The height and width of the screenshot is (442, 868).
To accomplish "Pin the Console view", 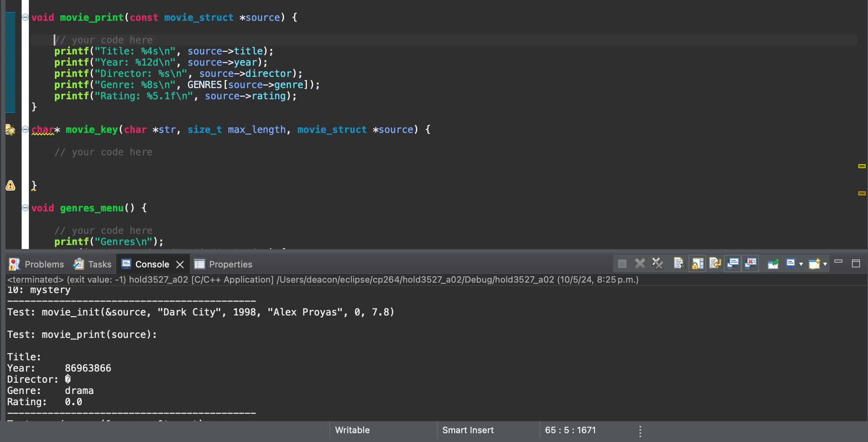I will pyautogui.click(x=773, y=263).
